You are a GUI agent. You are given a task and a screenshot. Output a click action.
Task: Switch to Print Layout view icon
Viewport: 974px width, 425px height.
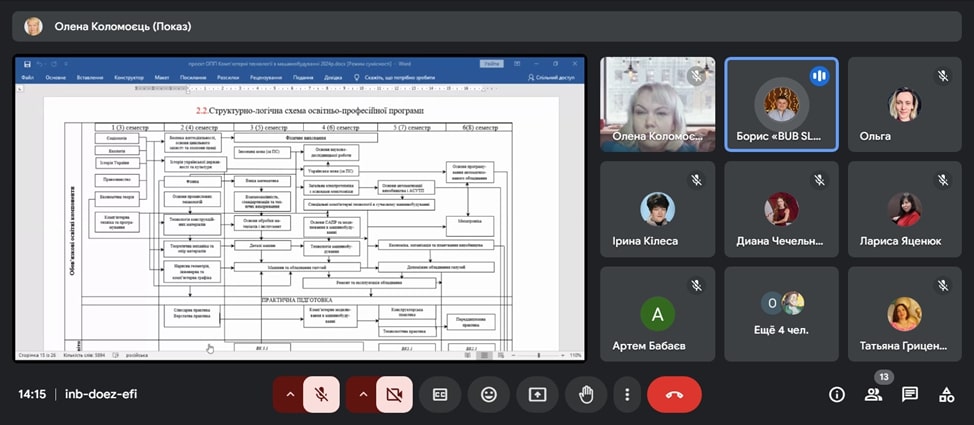point(485,355)
